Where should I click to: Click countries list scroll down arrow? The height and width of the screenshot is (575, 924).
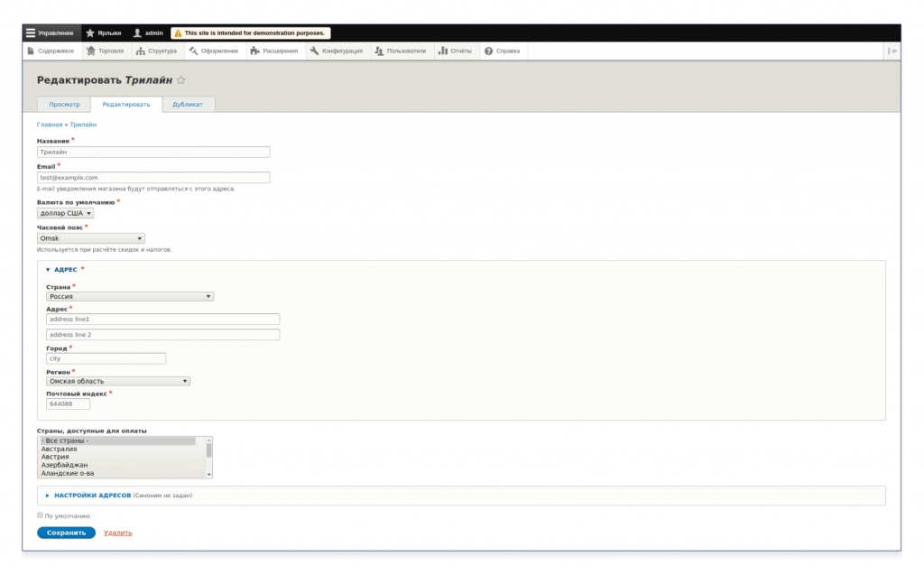click(x=208, y=474)
